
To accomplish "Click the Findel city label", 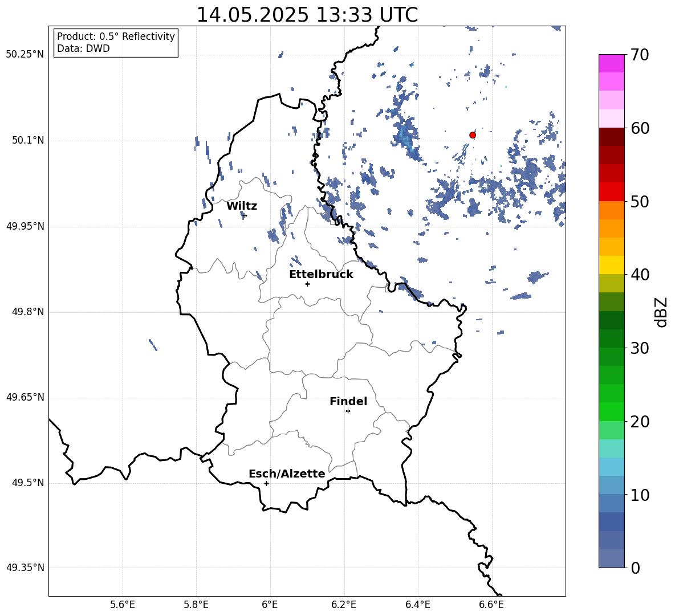I will pyautogui.click(x=348, y=401).
